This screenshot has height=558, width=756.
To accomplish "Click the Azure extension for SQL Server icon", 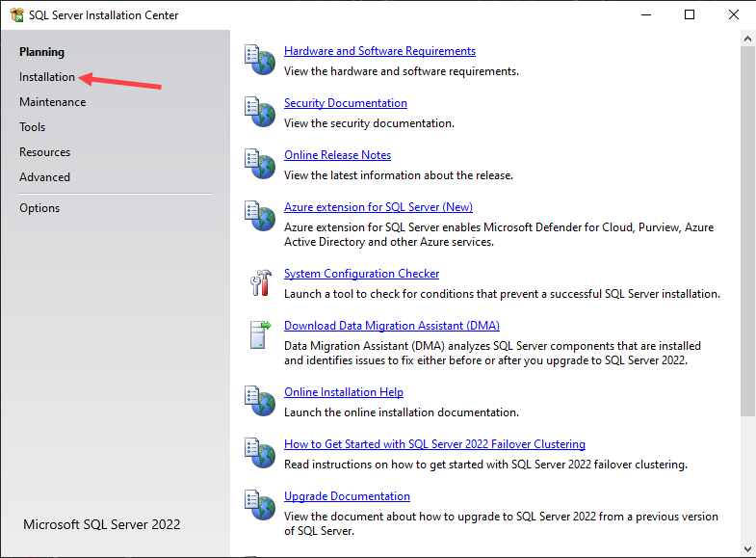I will (x=260, y=216).
